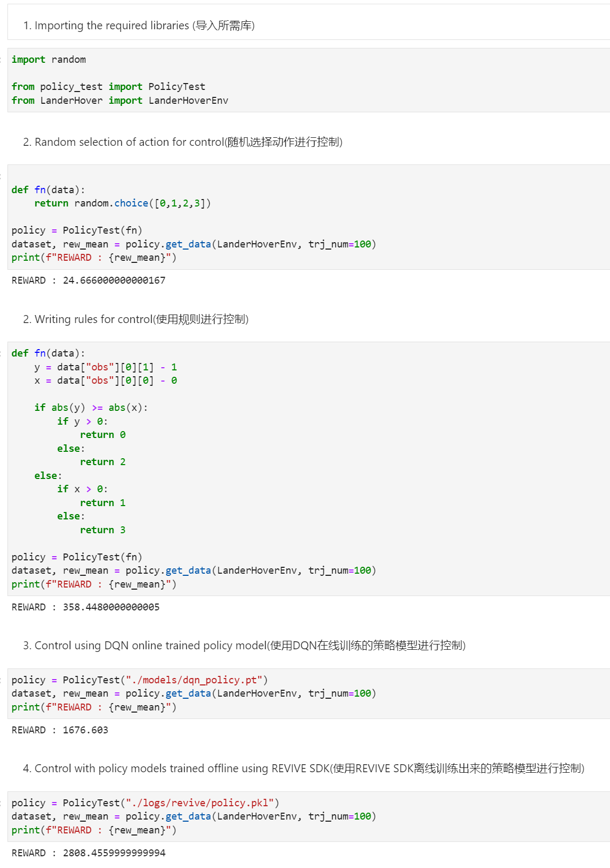Image resolution: width=610 pixels, height=868 pixels.
Task: Click line with './logs/revive/policy.pkl' path
Action: tap(145, 803)
